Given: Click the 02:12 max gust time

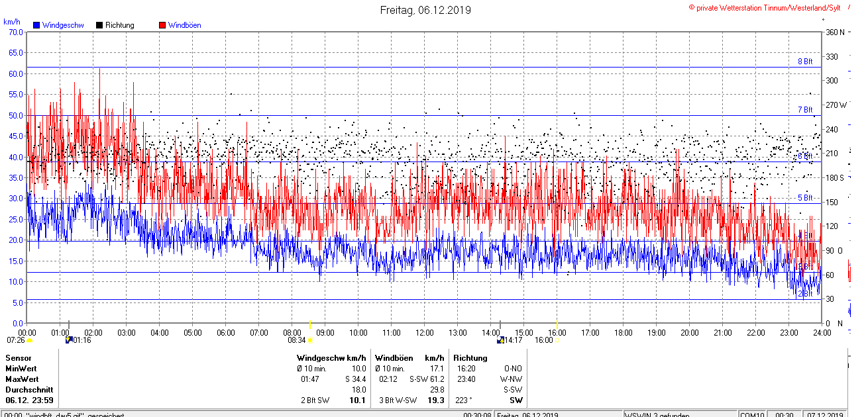Looking at the screenshot, I should click(388, 379).
